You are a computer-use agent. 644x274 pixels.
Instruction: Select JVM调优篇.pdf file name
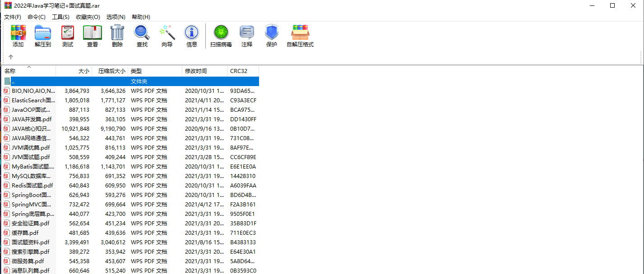(x=31, y=147)
